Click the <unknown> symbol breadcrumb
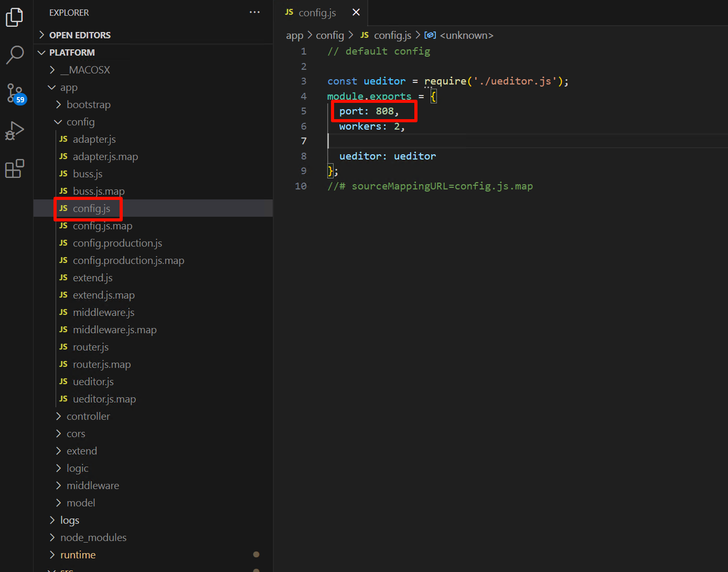 click(459, 35)
